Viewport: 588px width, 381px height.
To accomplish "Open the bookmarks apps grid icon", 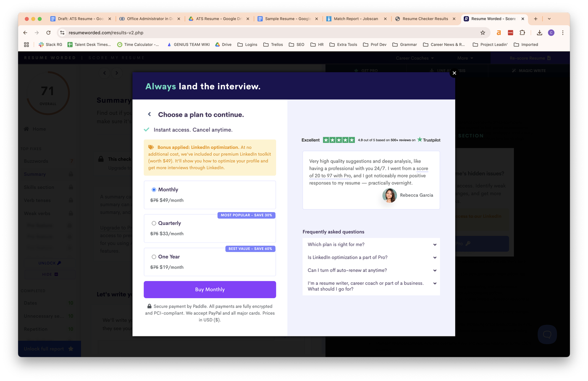I will click(x=26, y=45).
